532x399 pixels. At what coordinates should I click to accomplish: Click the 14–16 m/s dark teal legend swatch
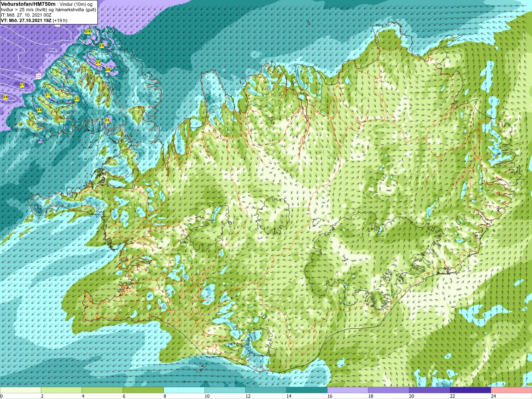(x=307, y=390)
